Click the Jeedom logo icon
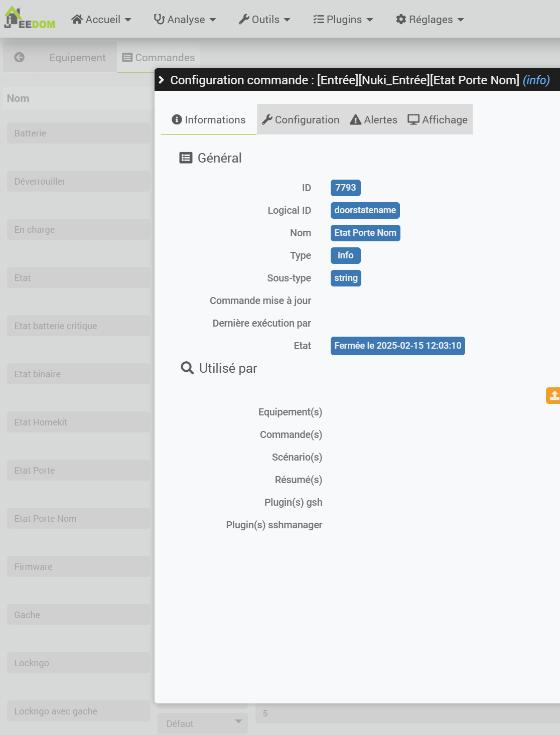This screenshot has width=560, height=735. click(29, 19)
